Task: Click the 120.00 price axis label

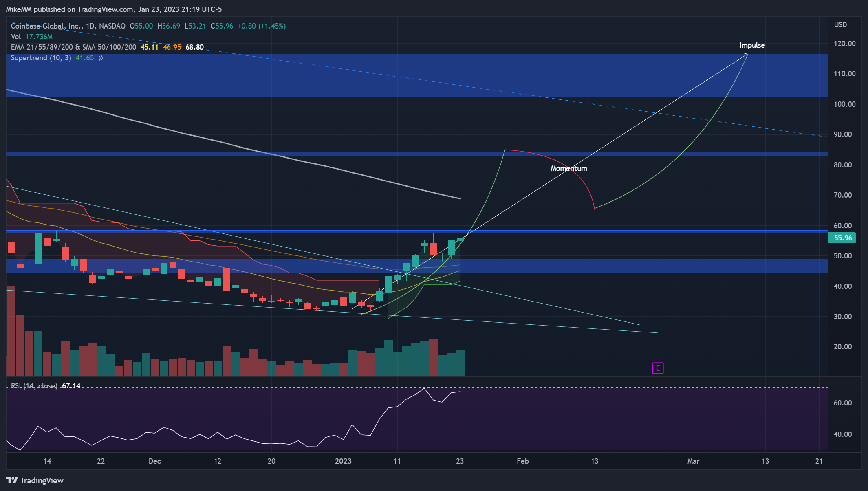Action: (x=844, y=44)
